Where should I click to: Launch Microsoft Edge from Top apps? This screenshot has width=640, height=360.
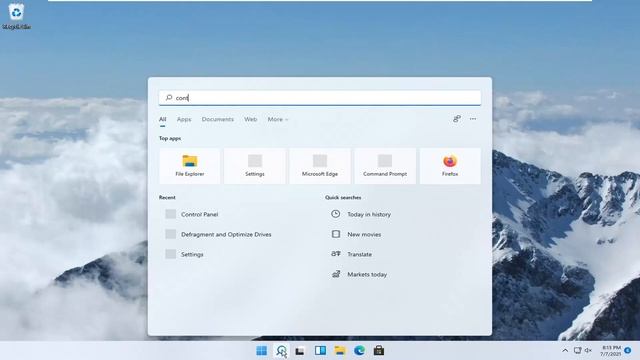point(320,166)
